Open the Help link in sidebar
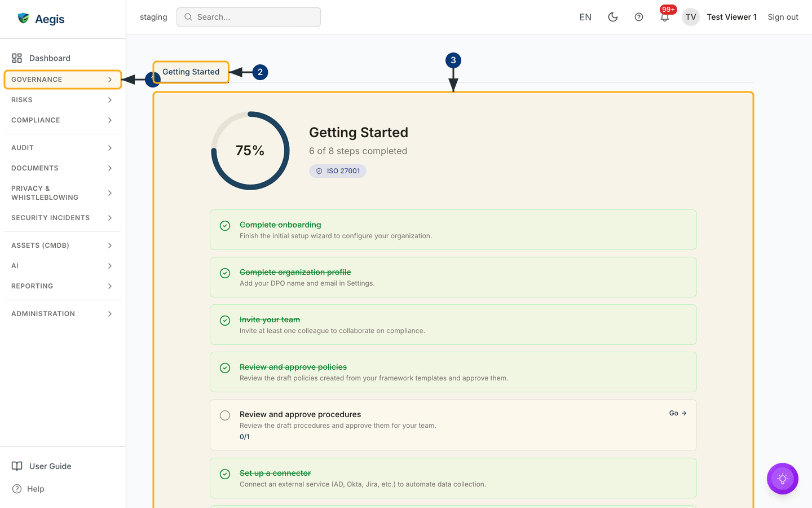The width and height of the screenshot is (812, 508). click(x=36, y=489)
